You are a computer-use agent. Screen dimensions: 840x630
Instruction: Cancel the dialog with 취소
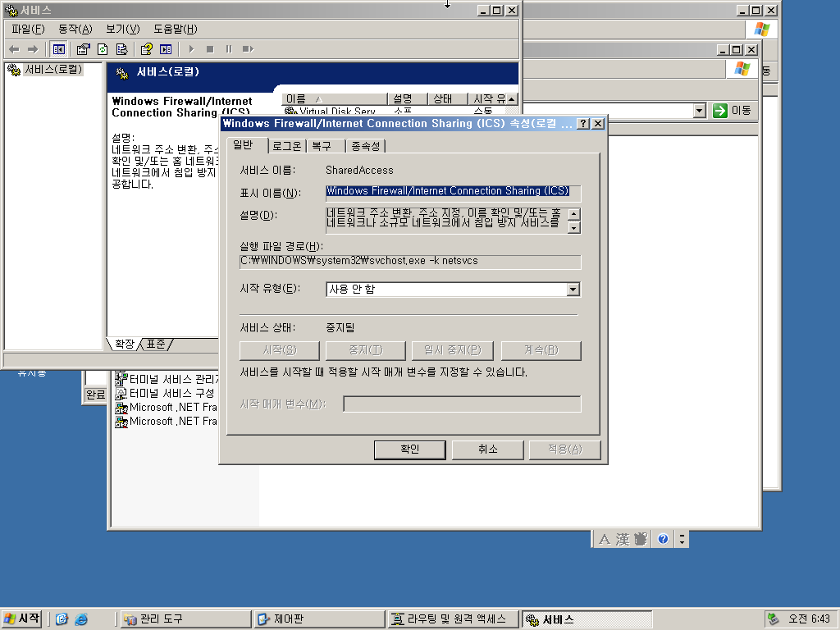click(x=487, y=450)
